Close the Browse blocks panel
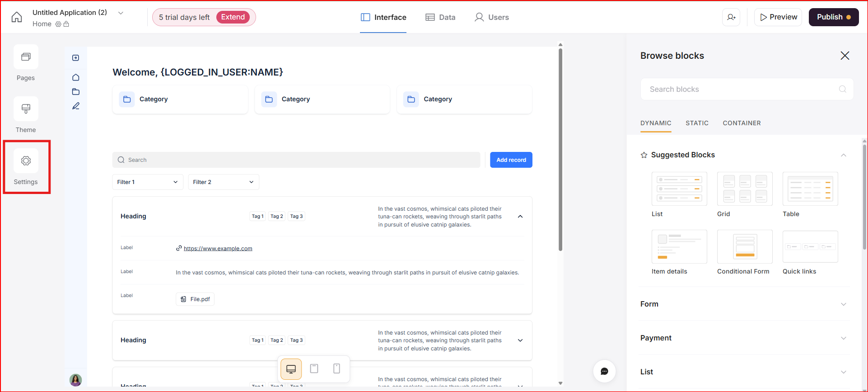 point(845,56)
